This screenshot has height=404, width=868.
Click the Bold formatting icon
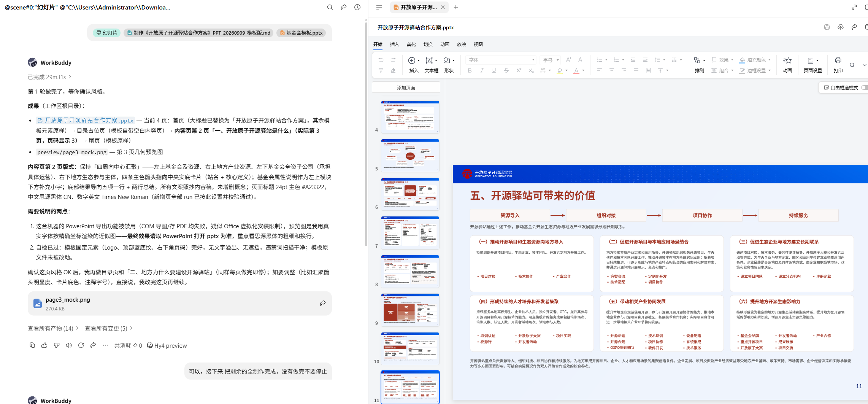pyautogui.click(x=470, y=70)
